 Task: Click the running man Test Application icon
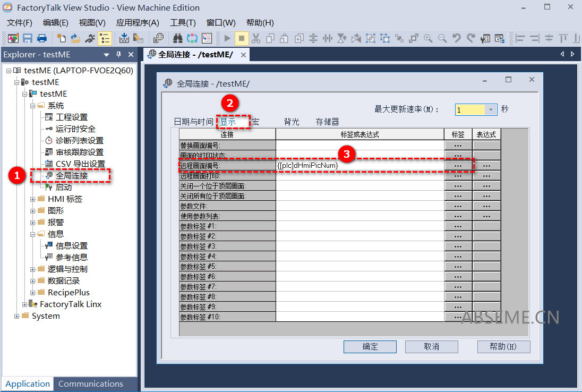coord(90,38)
